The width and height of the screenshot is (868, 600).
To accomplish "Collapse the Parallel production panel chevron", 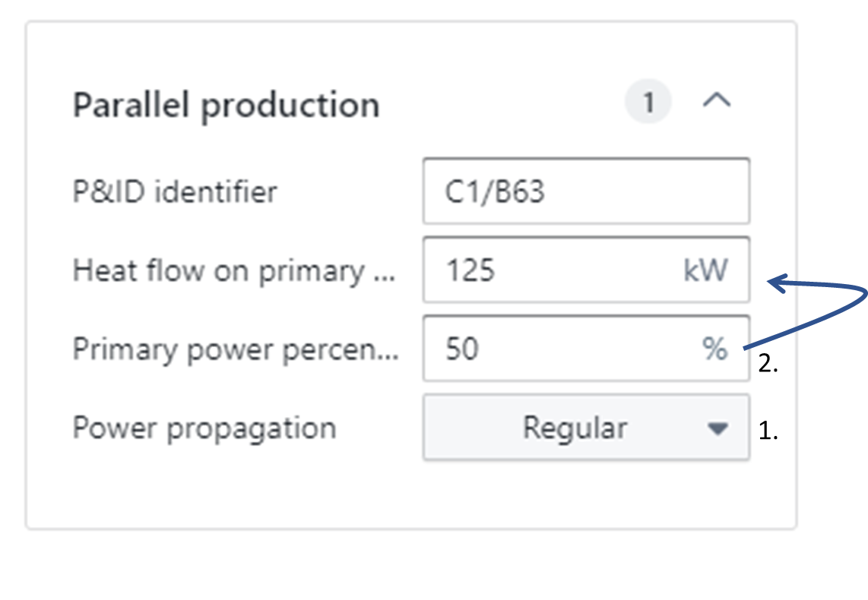I will 716,102.
